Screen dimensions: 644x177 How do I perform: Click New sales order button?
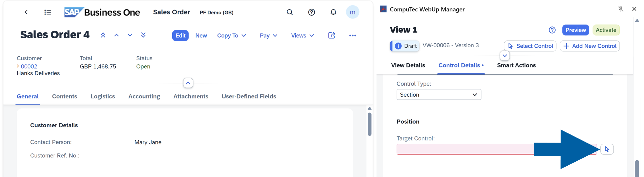coord(201,35)
